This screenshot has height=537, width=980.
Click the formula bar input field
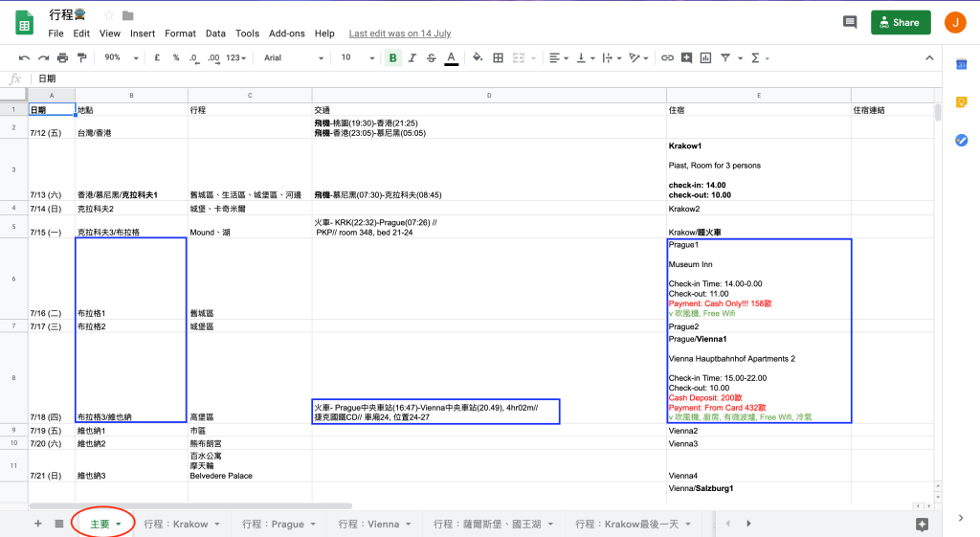(479, 78)
